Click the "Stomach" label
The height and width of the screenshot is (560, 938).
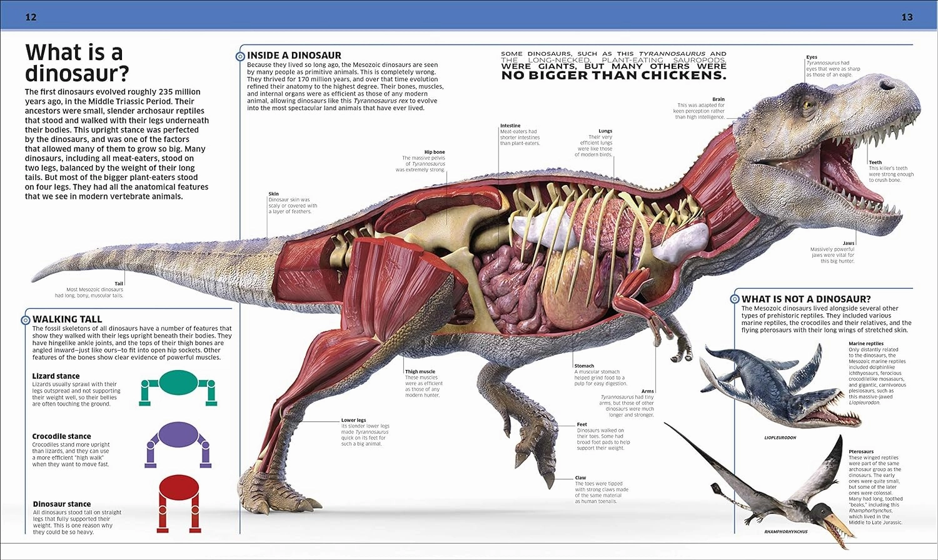click(x=584, y=366)
